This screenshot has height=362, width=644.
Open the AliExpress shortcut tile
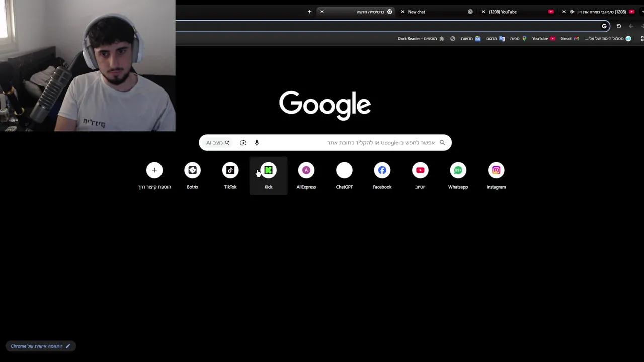(x=306, y=175)
